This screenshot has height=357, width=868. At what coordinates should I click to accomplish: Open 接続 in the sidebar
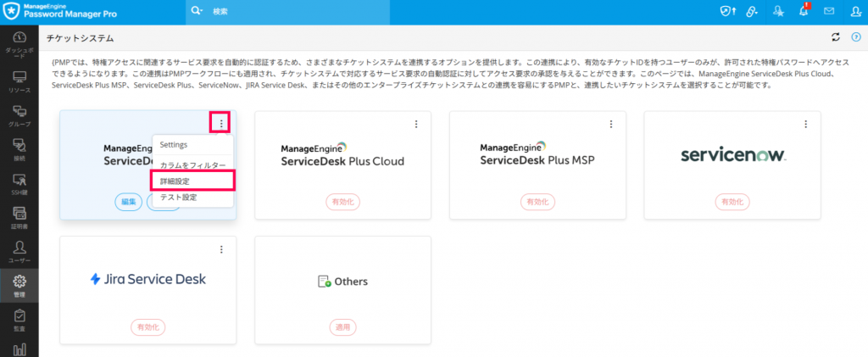pyautogui.click(x=19, y=149)
